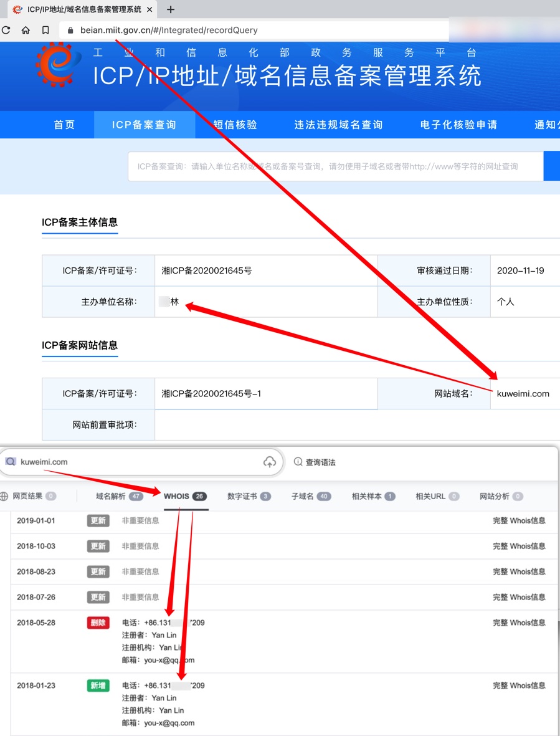
Task: Open 完整 Whois信息 for 2019-01-01
Action: pos(519,520)
